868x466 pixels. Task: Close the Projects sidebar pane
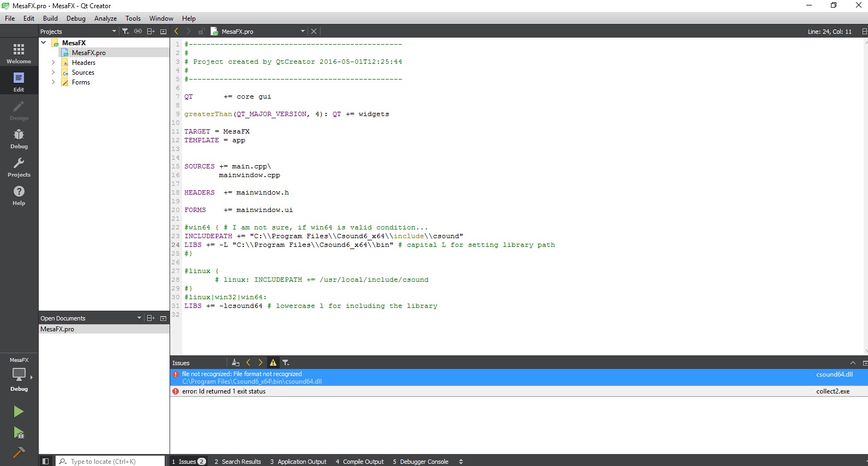[163, 32]
